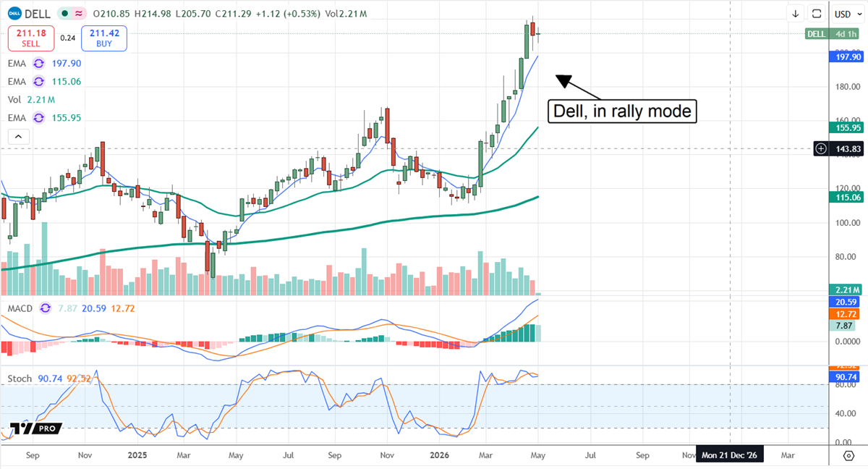This screenshot has height=469, width=868.
Task: Click the 143.83 crosshair price label
Action: [848, 148]
